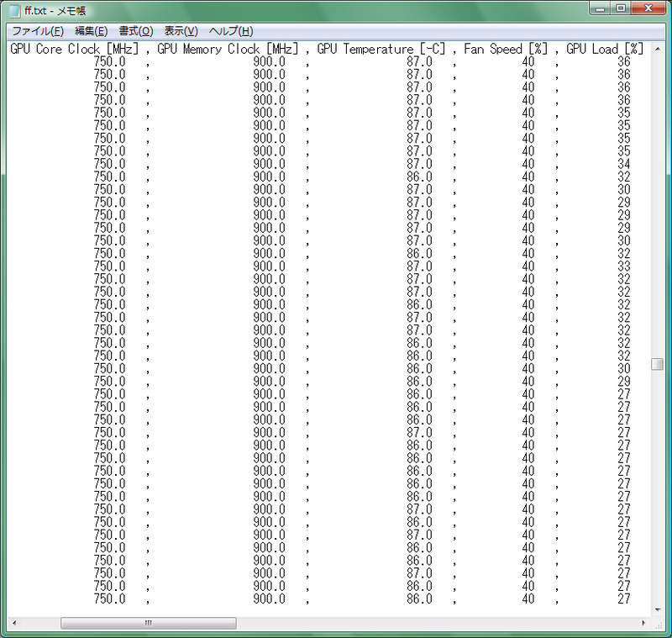Open the 表示(V) menu

point(181,31)
